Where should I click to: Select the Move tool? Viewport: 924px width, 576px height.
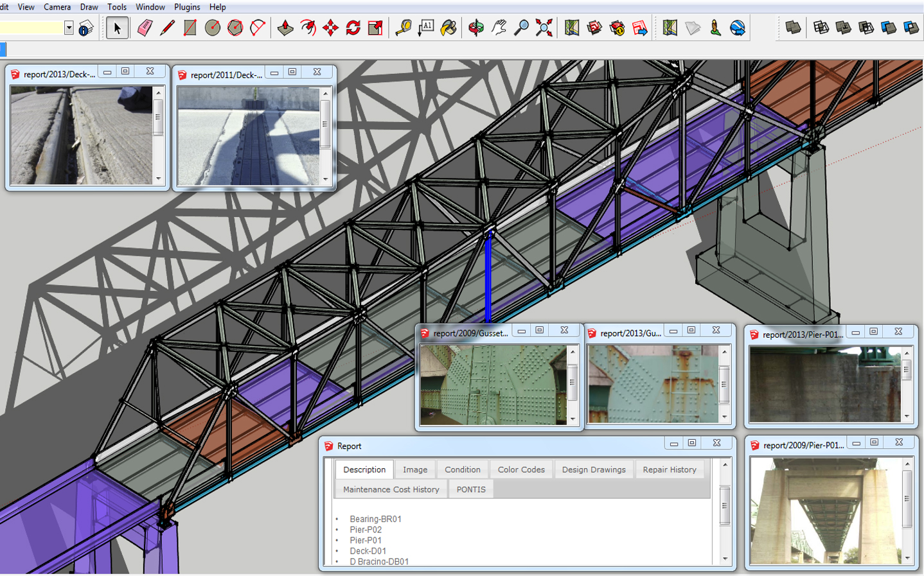tap(330, 28)
